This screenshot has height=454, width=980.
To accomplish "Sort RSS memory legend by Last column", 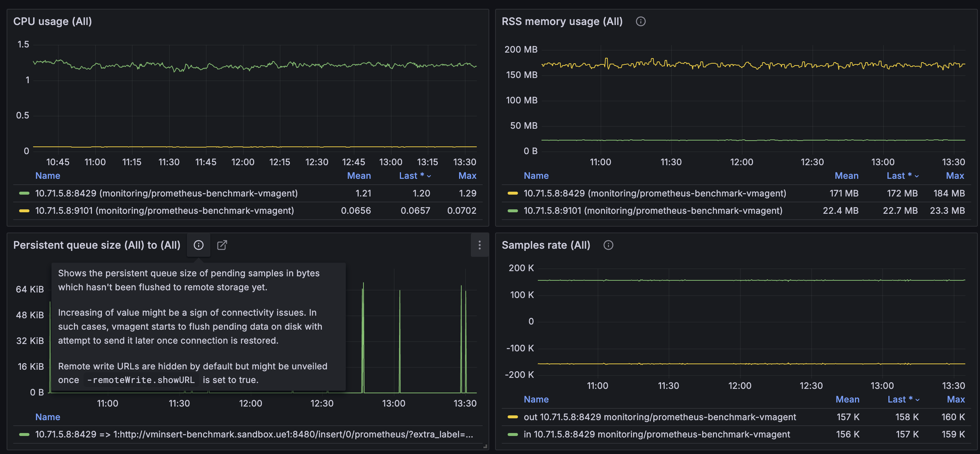I will [902, 176].
